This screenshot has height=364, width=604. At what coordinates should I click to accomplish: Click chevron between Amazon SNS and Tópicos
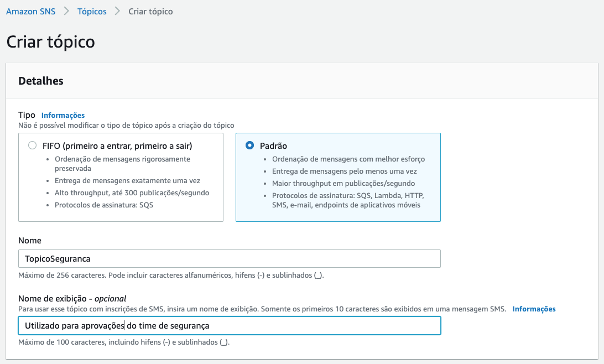[x=66, y=12]
